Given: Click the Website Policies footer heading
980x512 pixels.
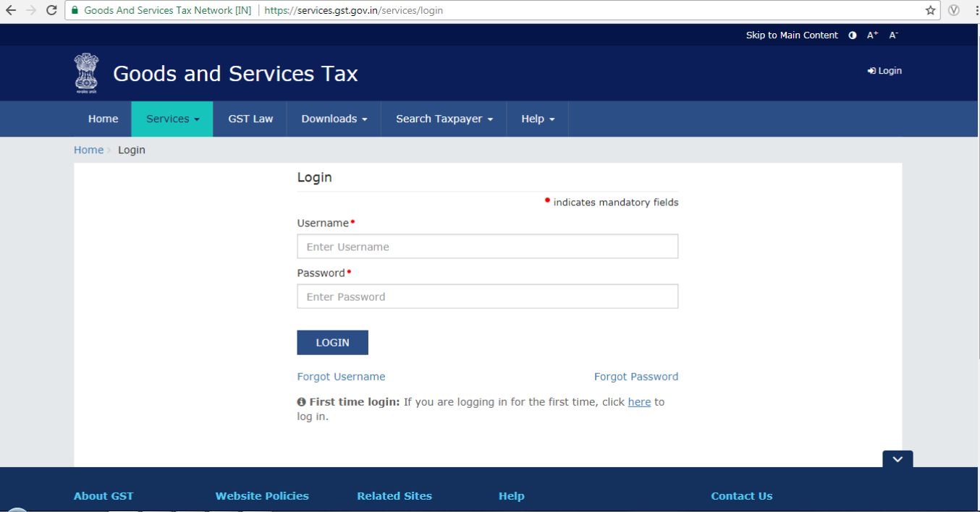Looking at the screenshot, I should click(x=262, y=496).
